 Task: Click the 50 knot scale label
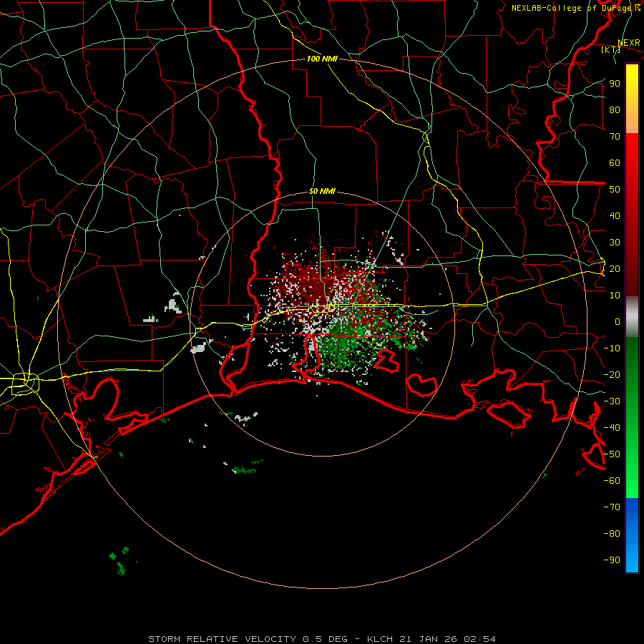(615, 190)
